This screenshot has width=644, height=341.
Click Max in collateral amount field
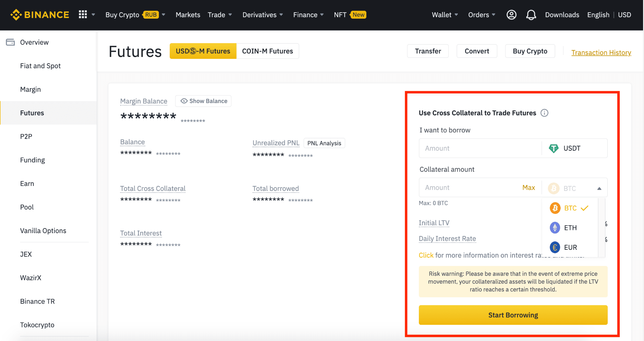[x=529, y=187]
